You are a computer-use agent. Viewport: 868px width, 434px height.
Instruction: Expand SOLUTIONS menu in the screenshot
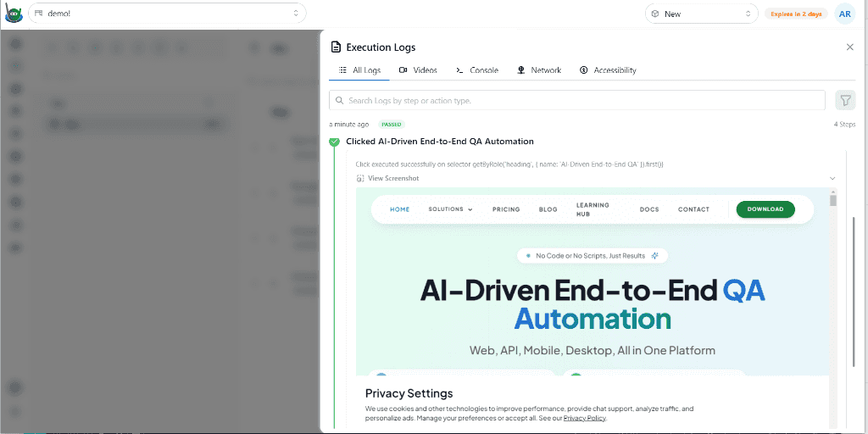click(x=451, y=209)
